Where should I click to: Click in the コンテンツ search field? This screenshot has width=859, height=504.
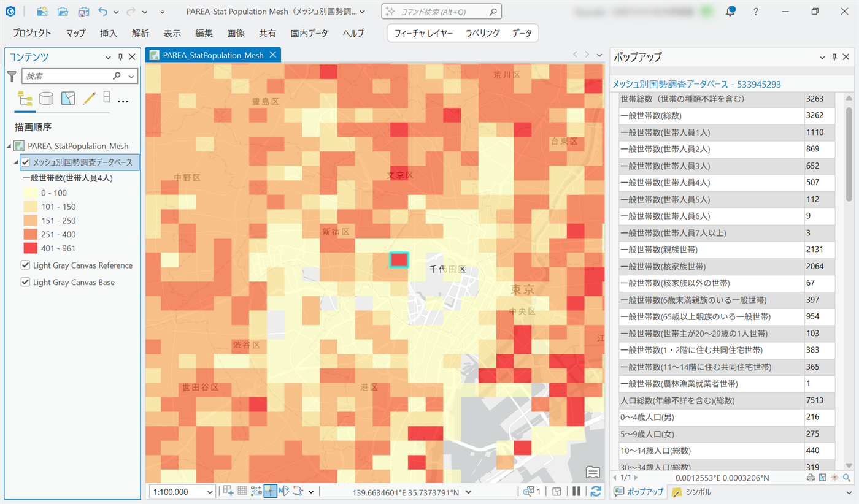click(67, 76)
